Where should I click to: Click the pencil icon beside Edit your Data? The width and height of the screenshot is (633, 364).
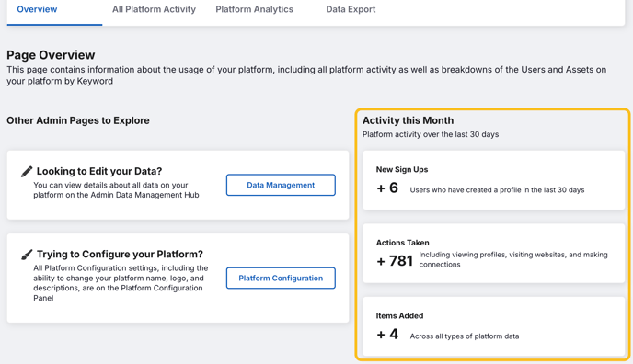click(27, 171)
